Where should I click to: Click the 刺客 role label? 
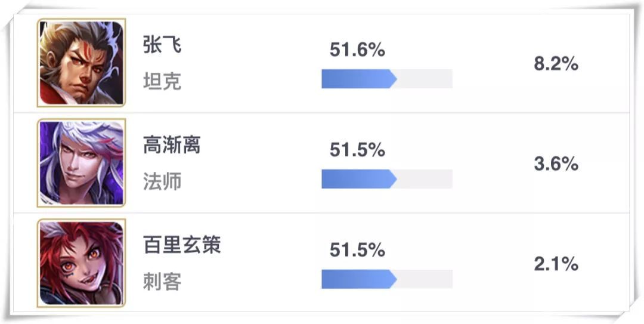point(162,282)
